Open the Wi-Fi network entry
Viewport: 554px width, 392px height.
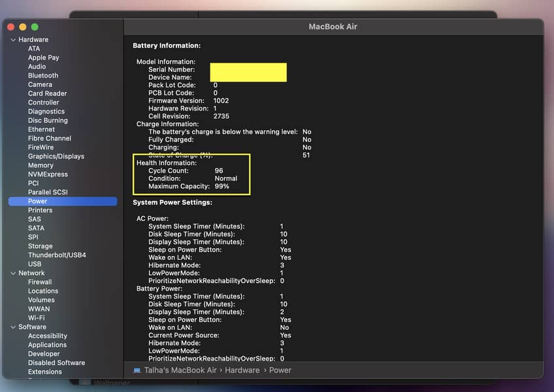pyautogui.click(x=36, y=318)
